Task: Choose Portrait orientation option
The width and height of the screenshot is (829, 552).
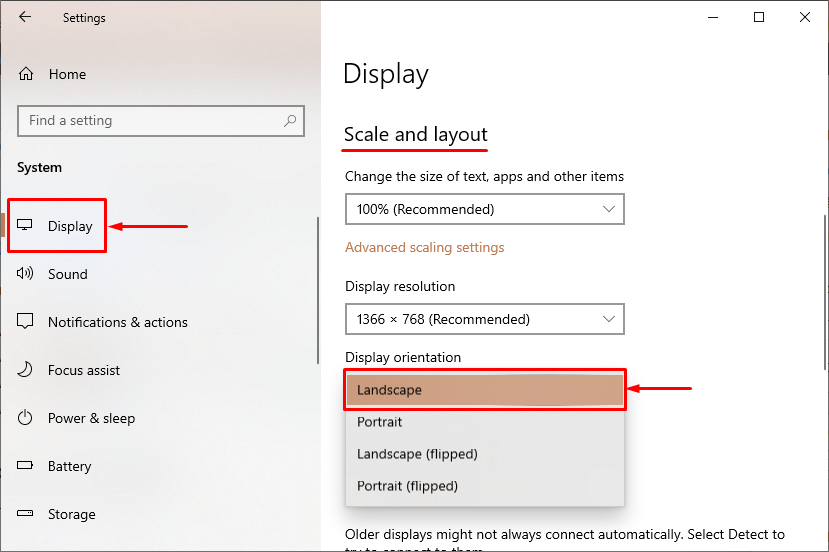Action: (x=485, y=422)
